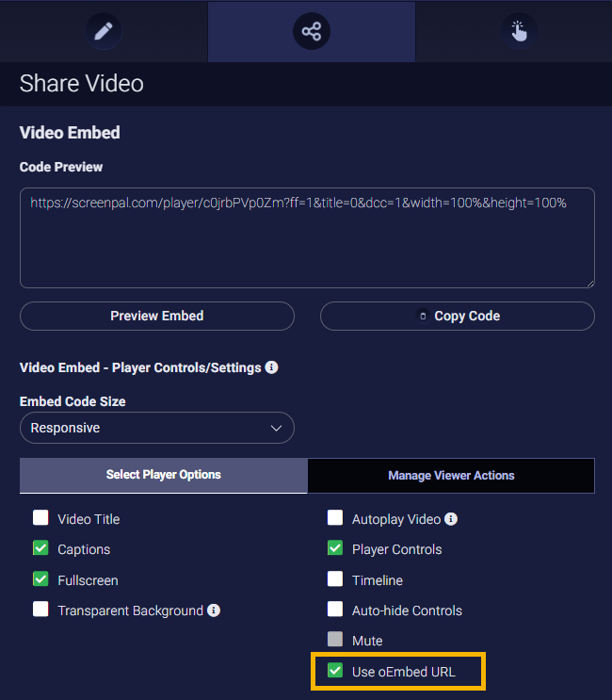Switch to Manage Viewer Actions tab
The image size is (612, 700).
tap(451, 476)
